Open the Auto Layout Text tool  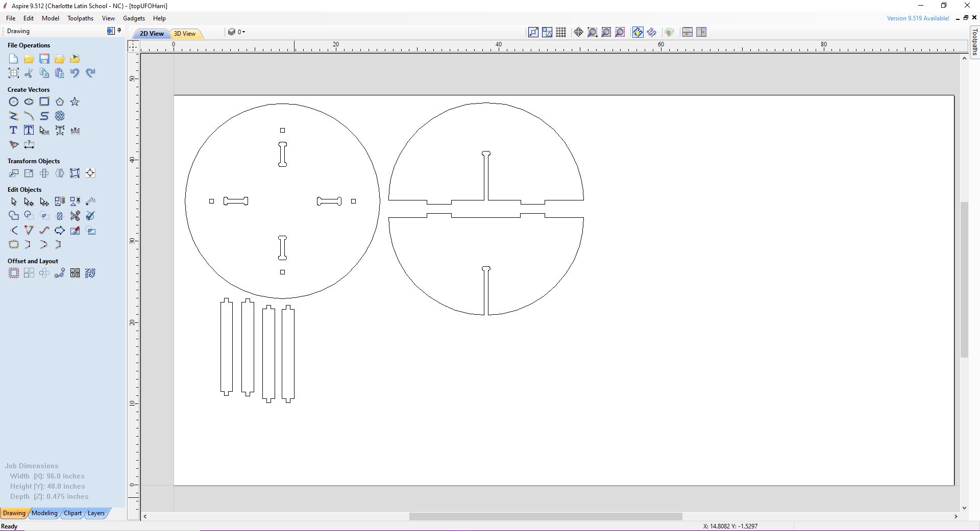tap(29, 130)
